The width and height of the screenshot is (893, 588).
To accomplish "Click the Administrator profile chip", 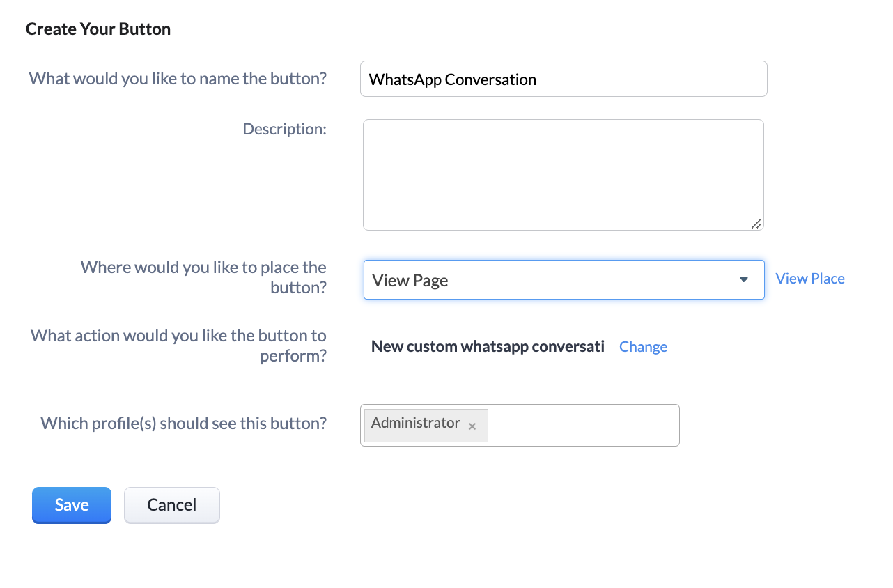I will coord(426,426).
